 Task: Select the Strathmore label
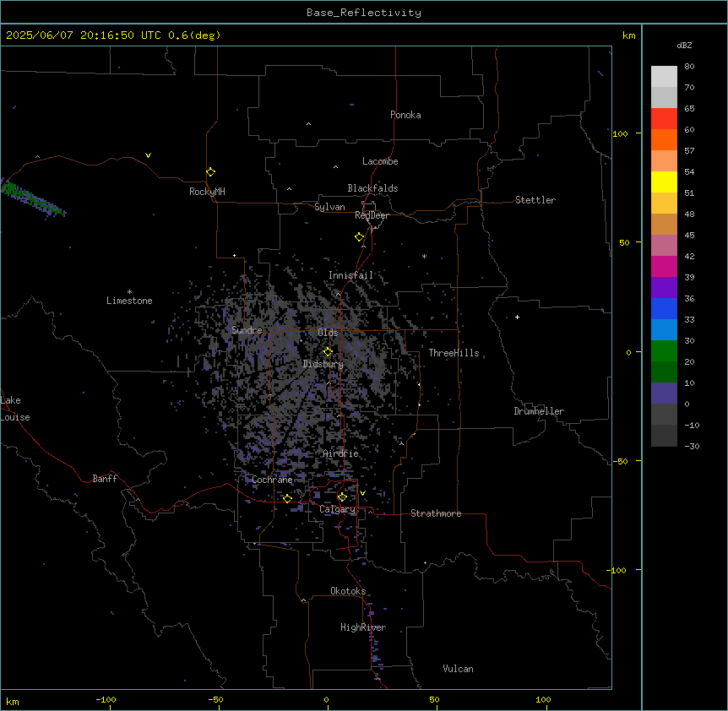tap(436, 513)
